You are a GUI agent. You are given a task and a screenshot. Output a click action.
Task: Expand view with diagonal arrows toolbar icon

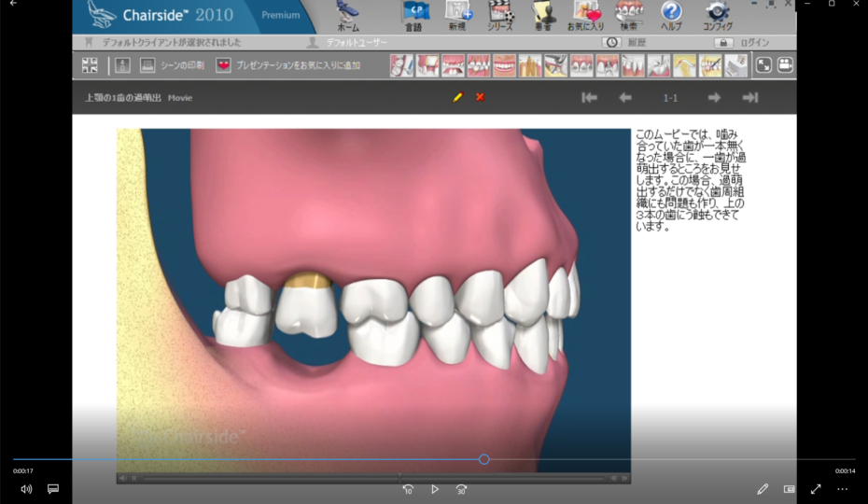pyautogui.click(x=763, y=65)
